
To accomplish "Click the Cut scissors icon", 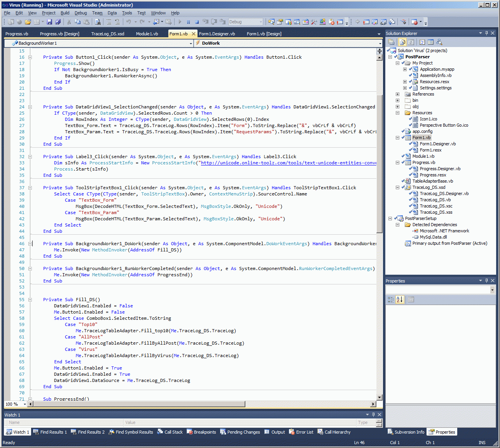I will click(69, 22).
